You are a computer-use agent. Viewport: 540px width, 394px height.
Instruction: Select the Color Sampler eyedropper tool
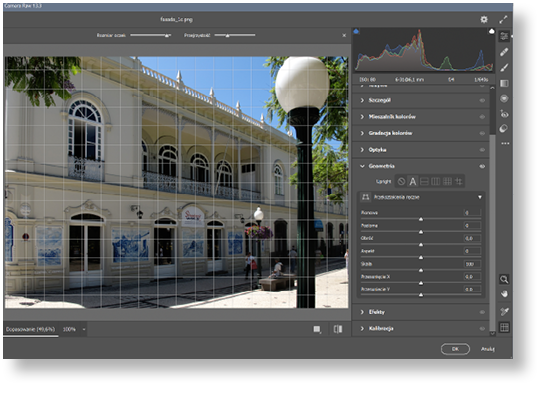coord(504,311)
